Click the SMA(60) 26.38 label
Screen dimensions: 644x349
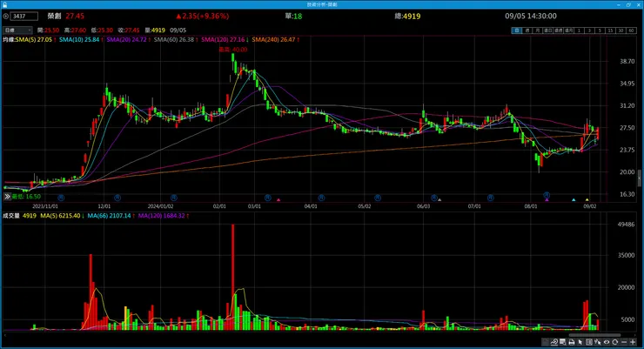pyautogui.click(x=176, y=40)
